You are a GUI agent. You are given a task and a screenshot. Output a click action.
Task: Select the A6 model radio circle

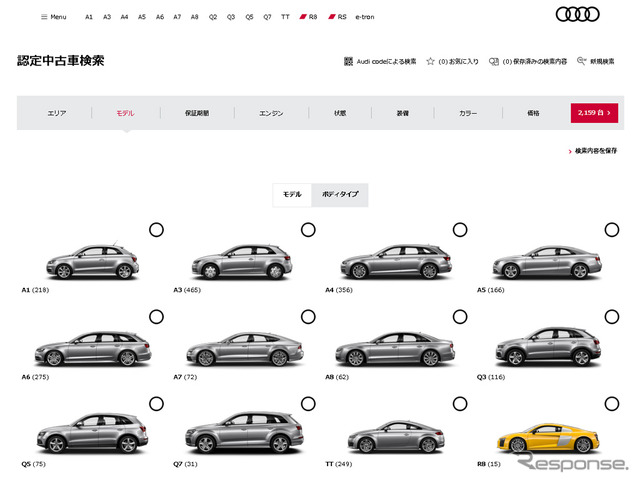tap(156, 317)
